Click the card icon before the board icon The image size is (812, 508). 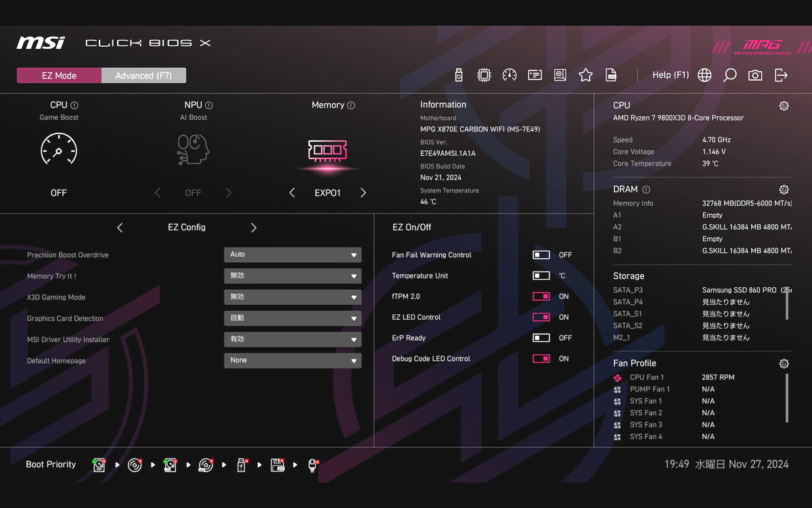(x=535, y=75)
